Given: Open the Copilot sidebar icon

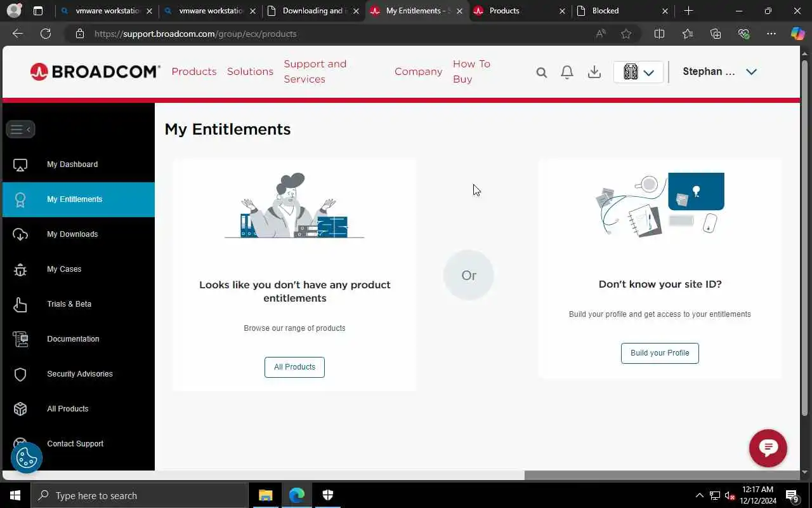Looking at the screenshot, I should tap(797, 34).
